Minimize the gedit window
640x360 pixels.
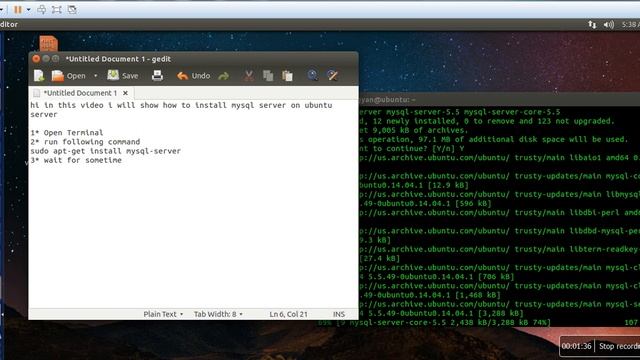coord(46,59)
